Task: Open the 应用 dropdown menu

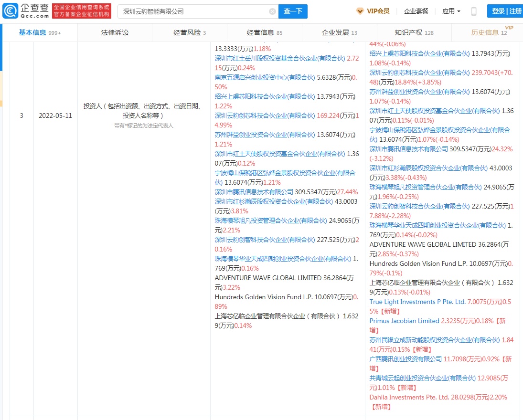Action: point(451,11)
